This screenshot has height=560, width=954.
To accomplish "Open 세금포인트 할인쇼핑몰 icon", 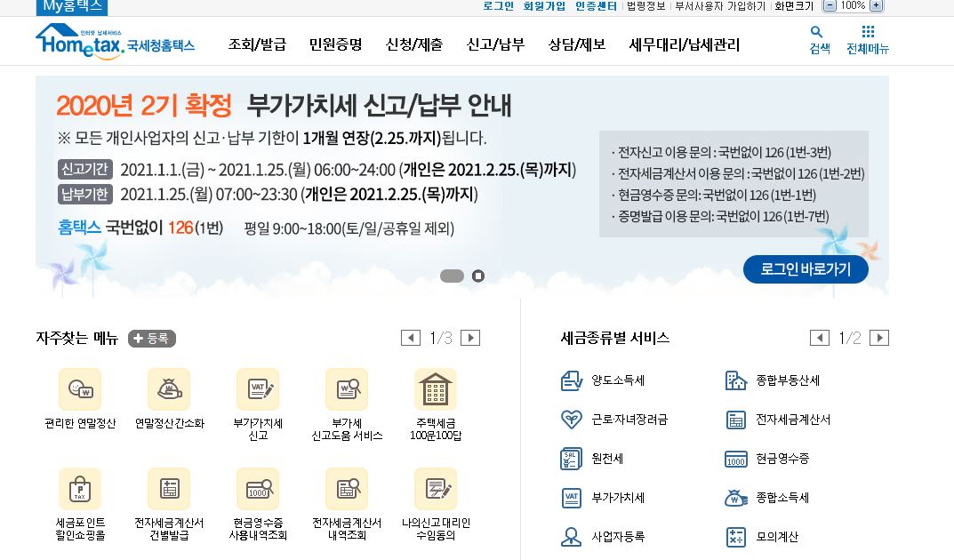I will [80, 489].
